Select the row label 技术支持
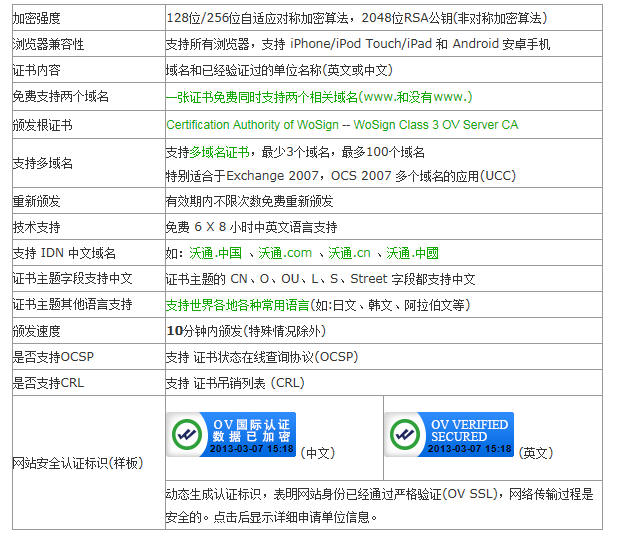Screen dimensions: 619x536 pos(36,227)
